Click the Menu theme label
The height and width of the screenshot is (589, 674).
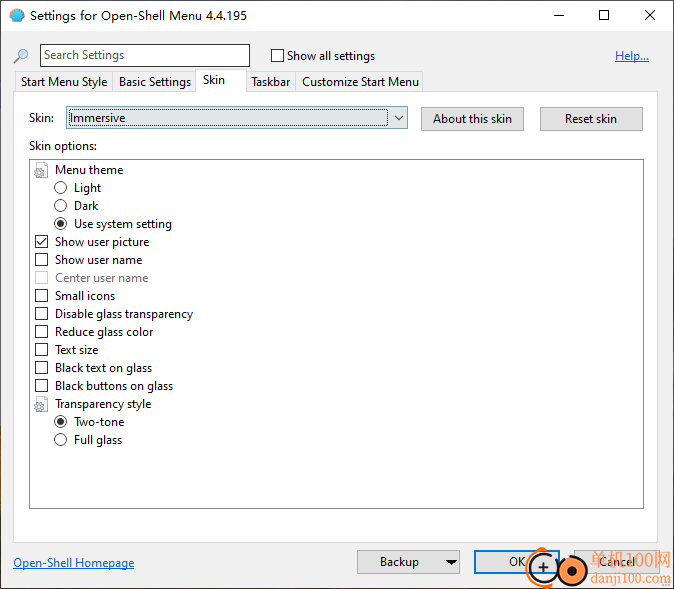click(x=89, y=170)
